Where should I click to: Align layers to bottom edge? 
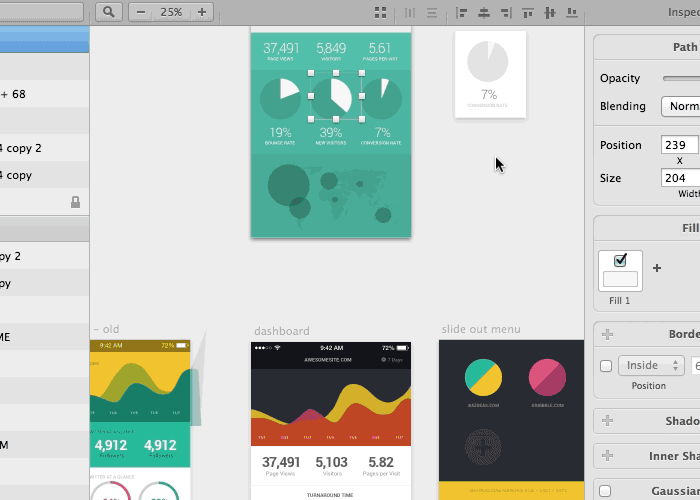click(x=572, y=12)
